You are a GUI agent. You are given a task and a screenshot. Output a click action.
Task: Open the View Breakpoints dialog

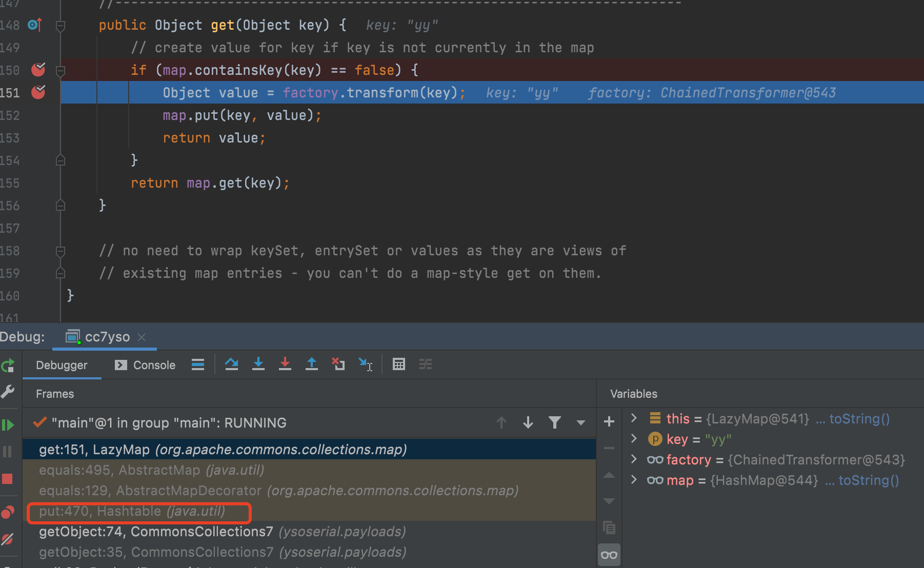[8, 512]
